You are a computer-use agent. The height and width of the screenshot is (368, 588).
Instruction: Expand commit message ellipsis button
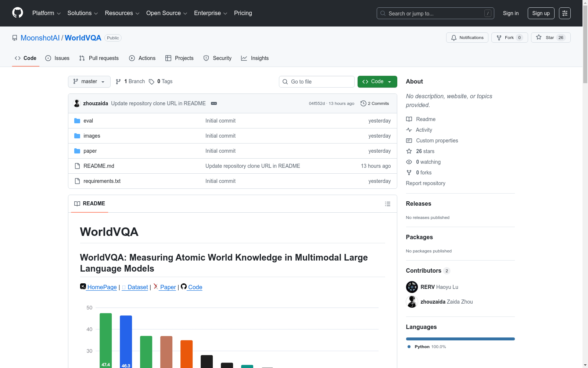tap(214, 103)
